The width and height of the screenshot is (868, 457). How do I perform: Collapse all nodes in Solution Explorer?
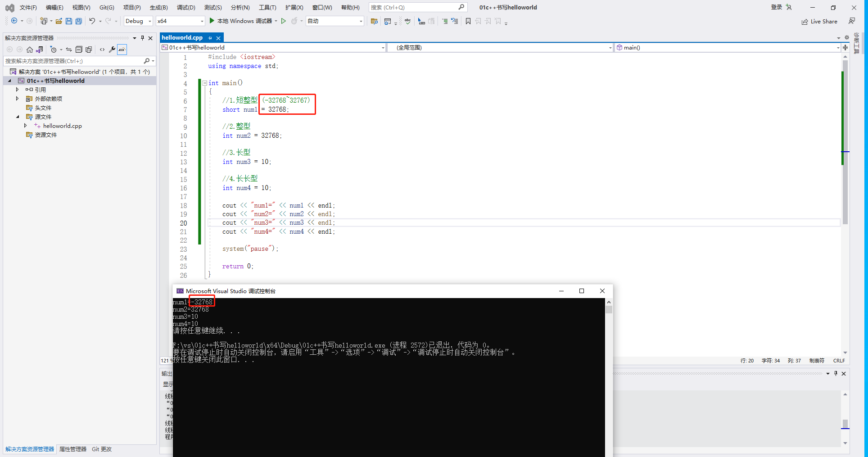[79, 50]
